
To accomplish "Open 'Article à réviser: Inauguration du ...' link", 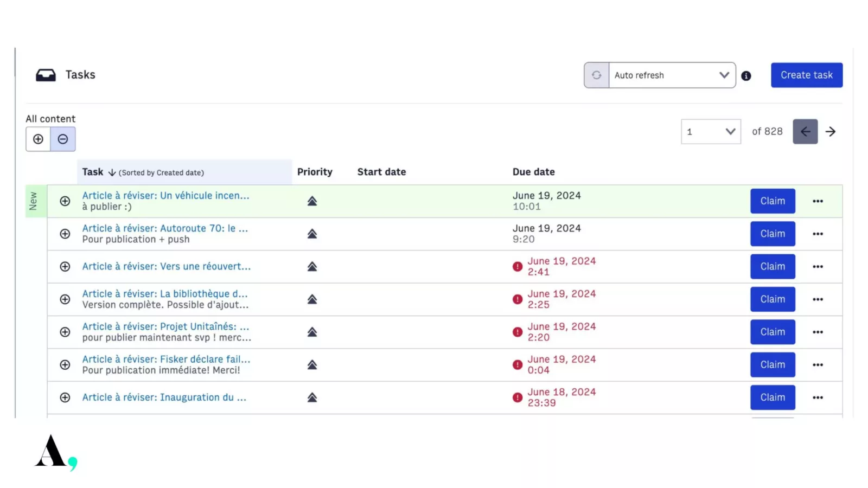I will 164,397.
